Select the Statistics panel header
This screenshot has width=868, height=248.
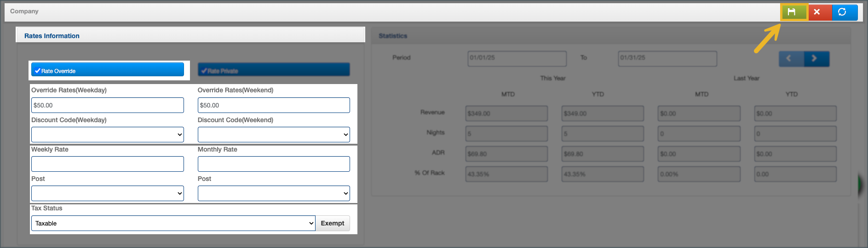point(393,36)
